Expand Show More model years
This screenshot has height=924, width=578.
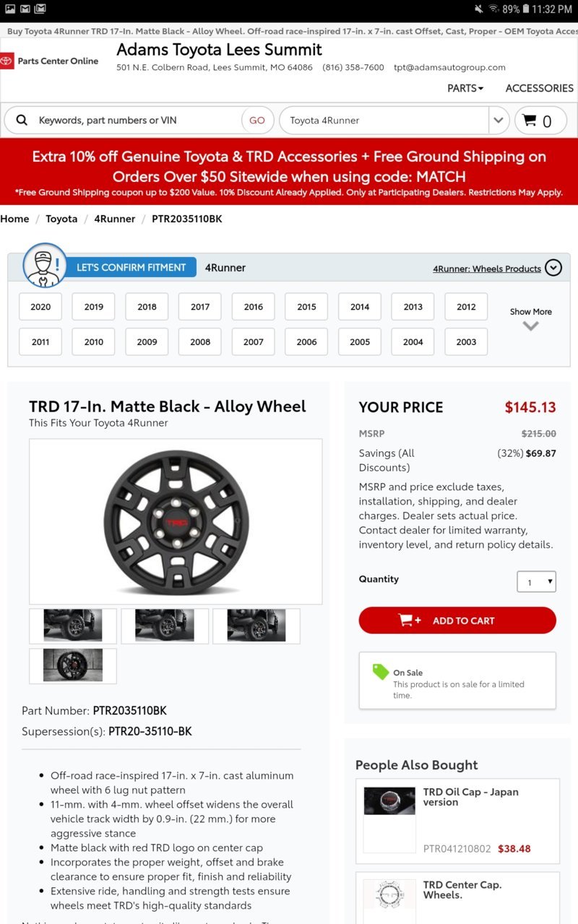coord(530,318)
